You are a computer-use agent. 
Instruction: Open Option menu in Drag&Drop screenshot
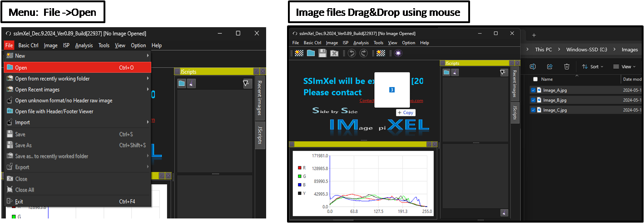pyautogui.click(x=409, y=43)
